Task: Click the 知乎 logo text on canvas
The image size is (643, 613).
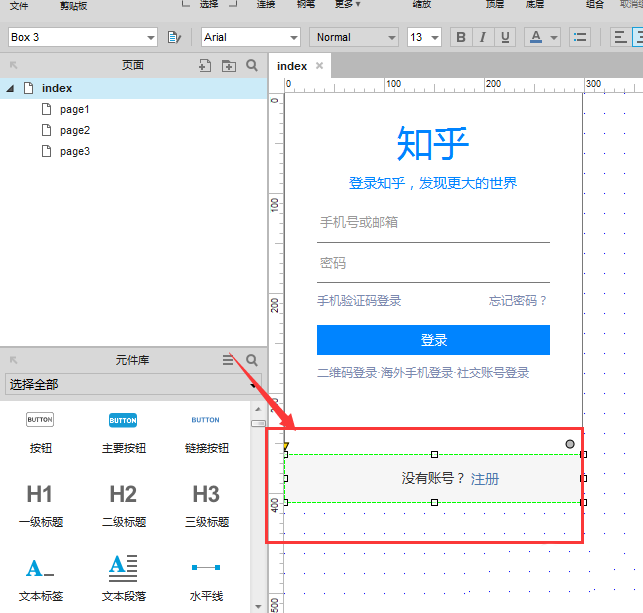Action: coord(433,144)
